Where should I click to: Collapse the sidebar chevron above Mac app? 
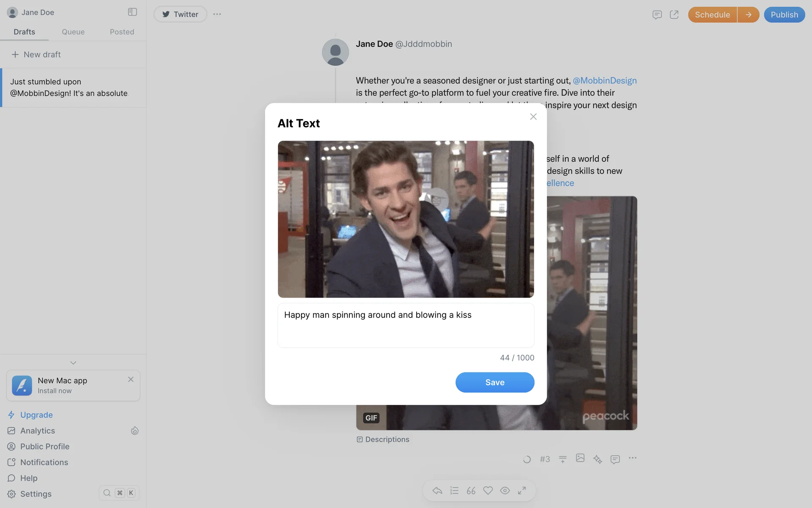pyautogui.click(x=73, y=363)
